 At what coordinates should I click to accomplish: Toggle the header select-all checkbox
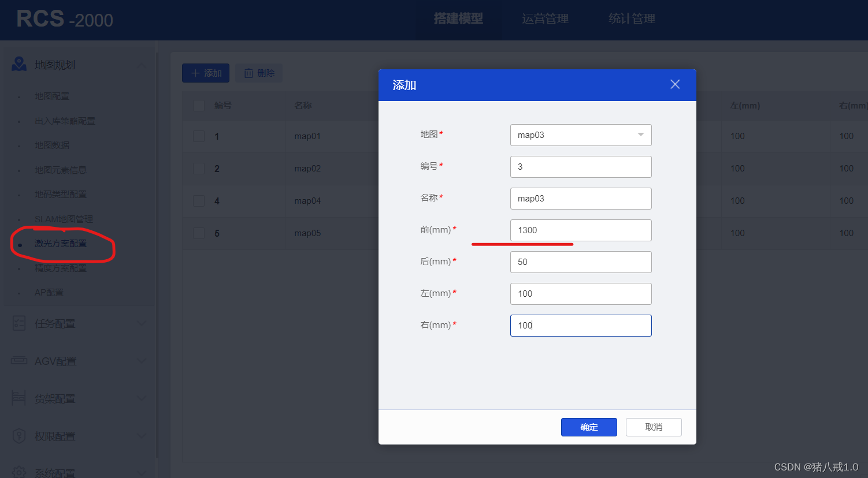pyautogui.click(x=199, y=106)
